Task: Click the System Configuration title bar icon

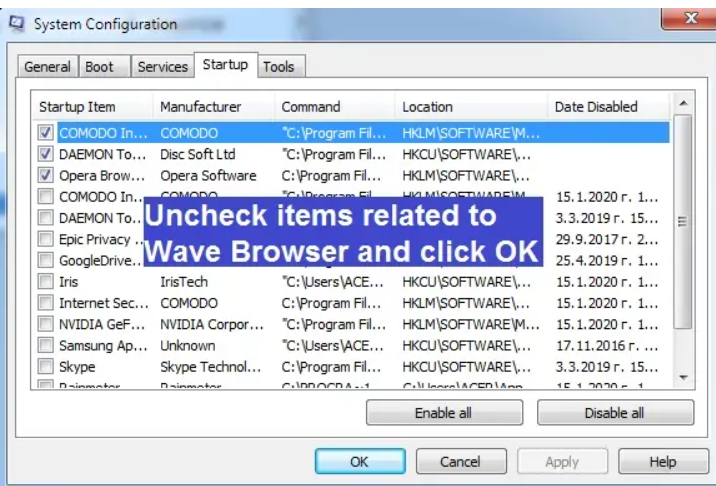Action: [x=16, y=23]
